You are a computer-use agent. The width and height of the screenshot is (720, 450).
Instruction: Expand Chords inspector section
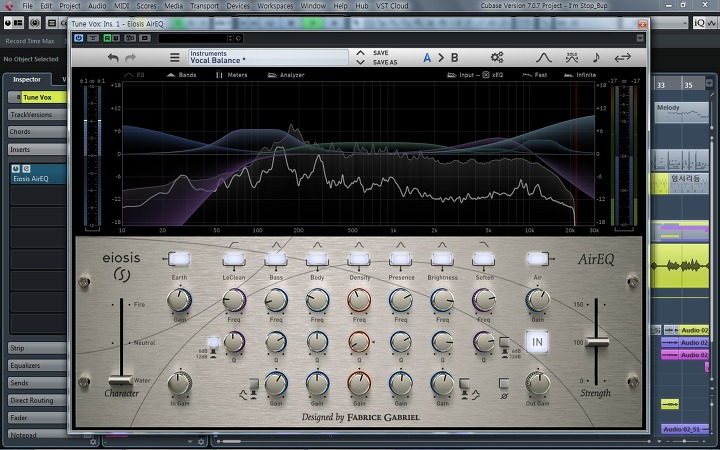click(37, 132)
